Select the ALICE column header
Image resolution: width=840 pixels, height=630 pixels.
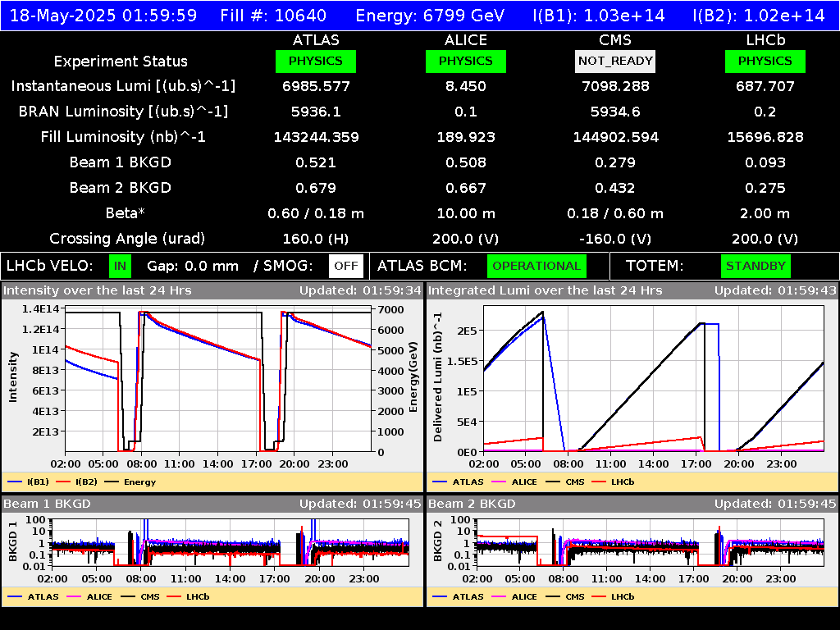466,40
